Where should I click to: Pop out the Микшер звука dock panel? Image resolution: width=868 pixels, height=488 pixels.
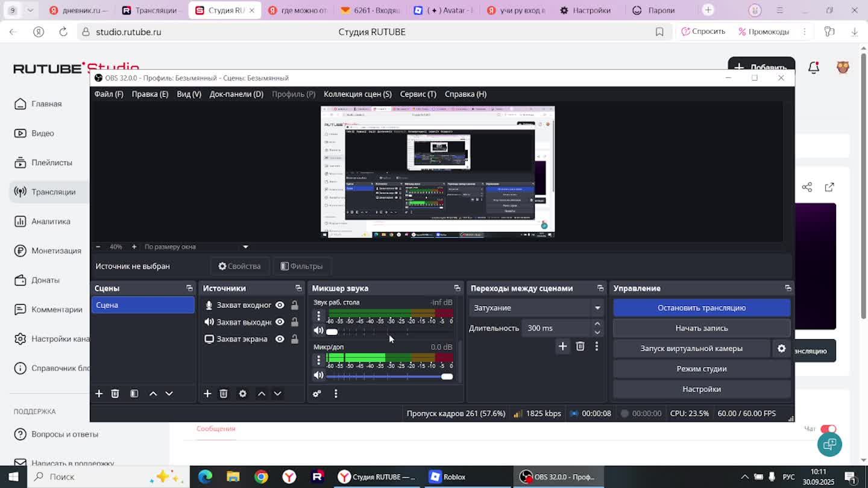(457, 288)
